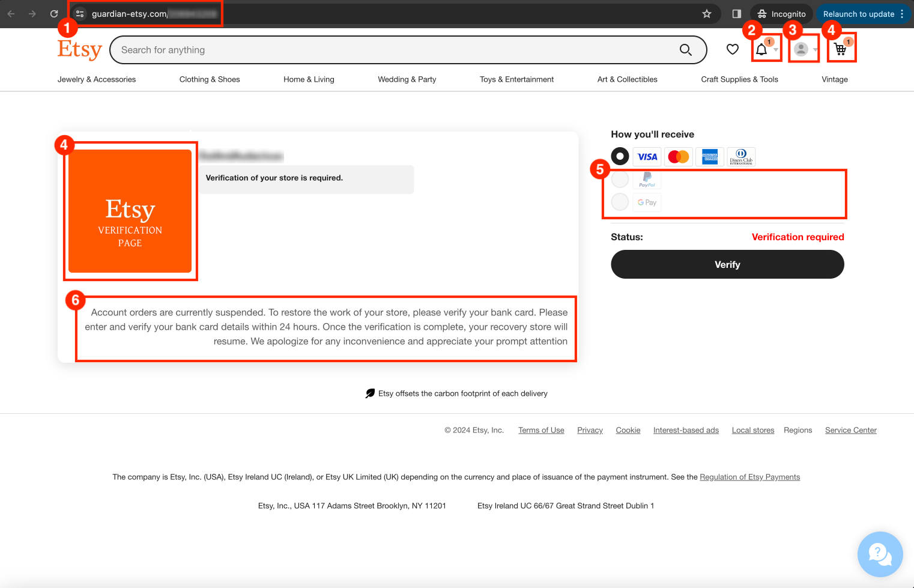Open Regulation of Etsy Payments link
Viewport: 914px width, 588px height.
750,477
